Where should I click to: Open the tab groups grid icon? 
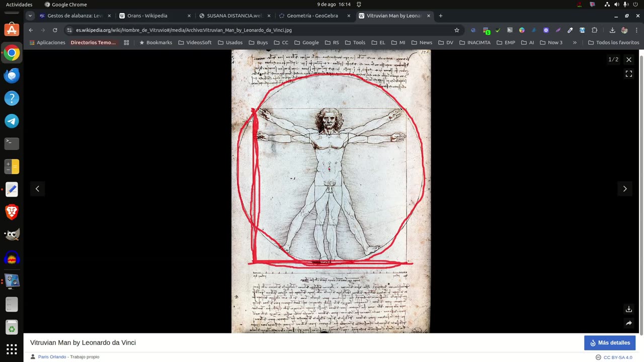click(x=126, y=43)
